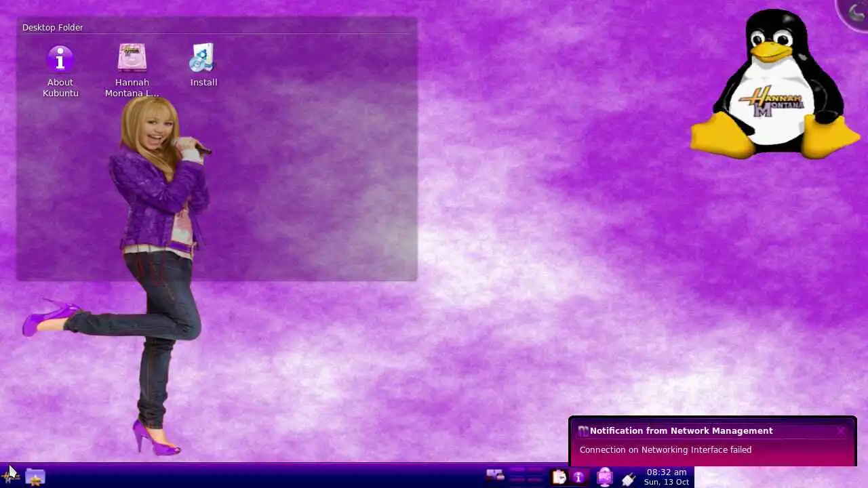Open the starred folder in the panel

[35, 476]
